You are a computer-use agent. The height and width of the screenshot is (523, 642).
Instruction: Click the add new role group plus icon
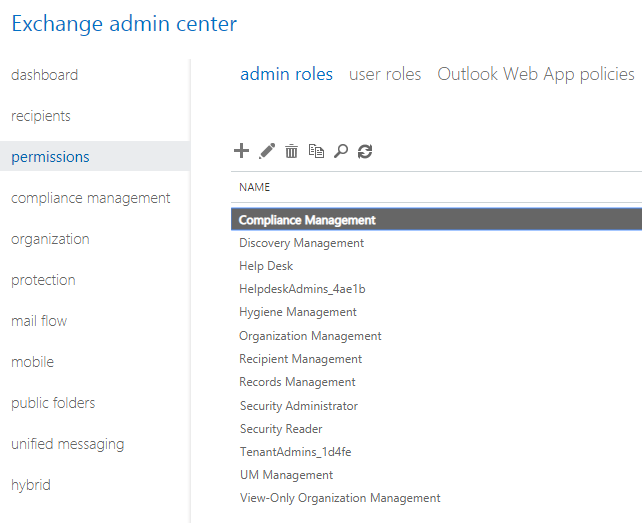(x=241, y=151)
